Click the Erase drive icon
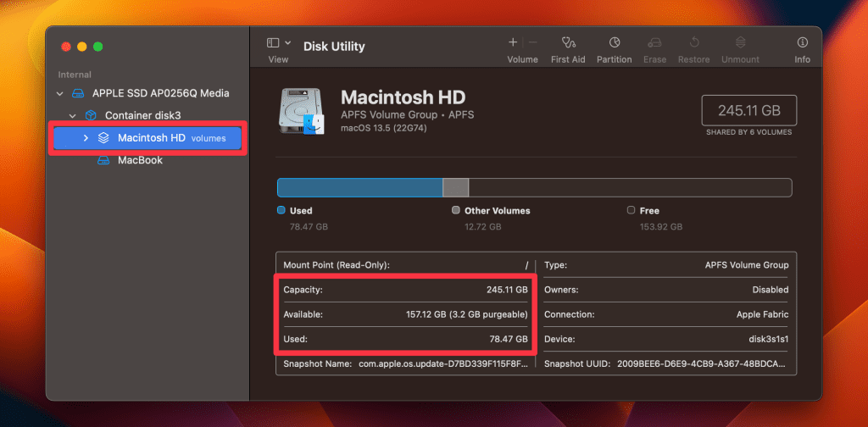The height and width of the screenshot is (427, 868). [655, 42]
